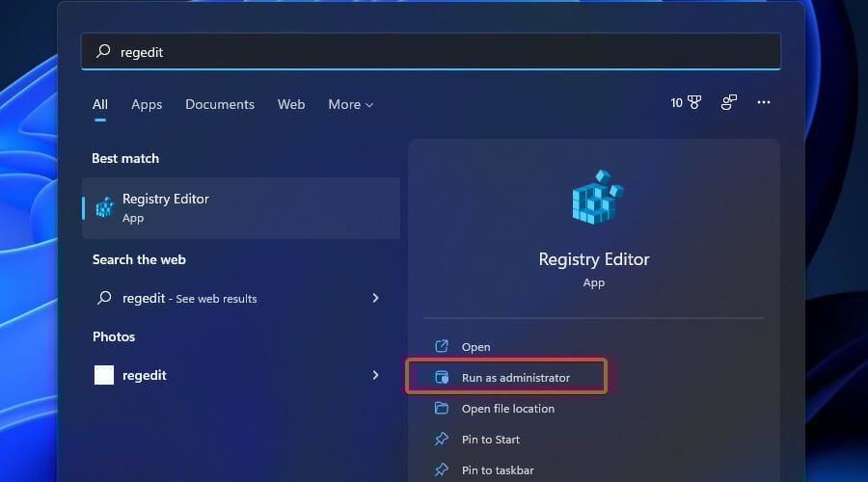This screenshot has height=482, width=868.
Task: Switch to the All tab
Action: pos(100,104)
